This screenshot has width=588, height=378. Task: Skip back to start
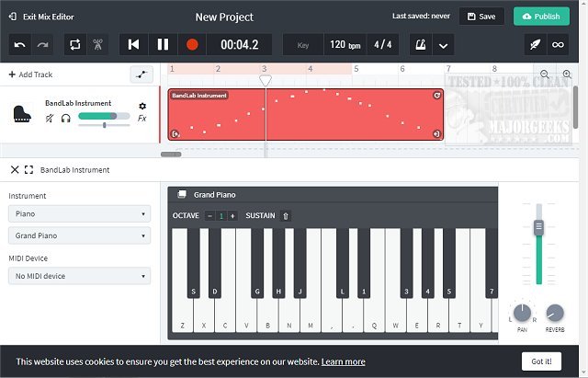[133, 45]
